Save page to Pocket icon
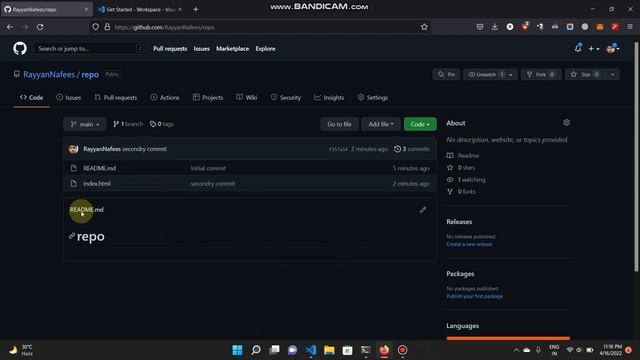Image resolution: width=640 pixels, height=360 pixels. 480,27
